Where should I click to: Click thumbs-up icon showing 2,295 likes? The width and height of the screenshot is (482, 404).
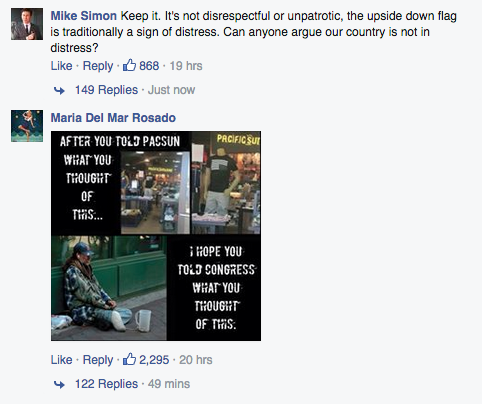(x=129, y=359)
